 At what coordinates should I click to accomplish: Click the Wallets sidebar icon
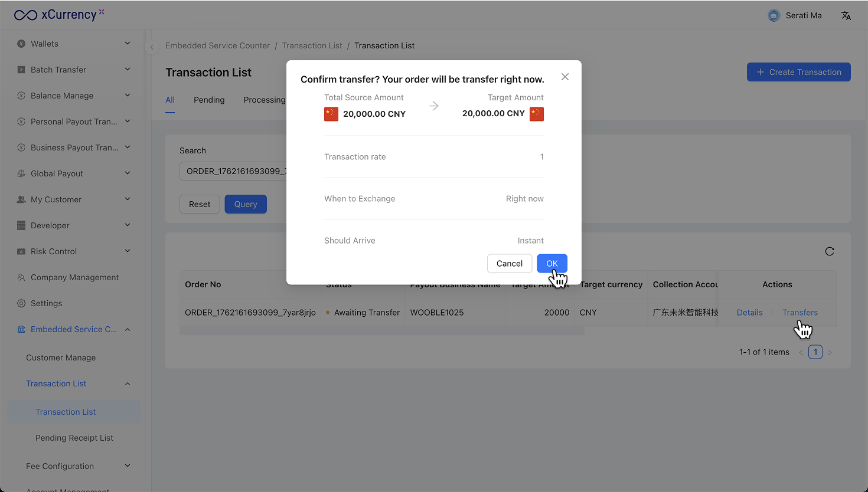click(x=21, y=44)
